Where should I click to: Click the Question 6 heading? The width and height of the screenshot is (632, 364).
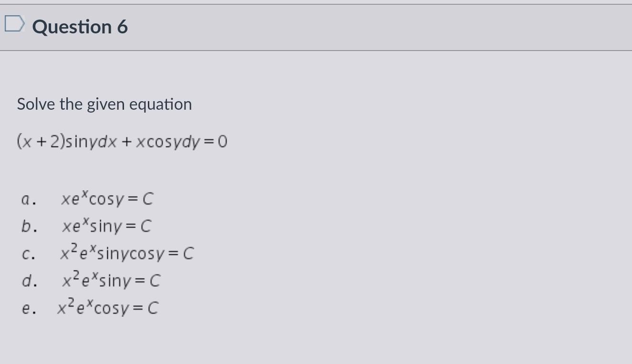[79, 26]
